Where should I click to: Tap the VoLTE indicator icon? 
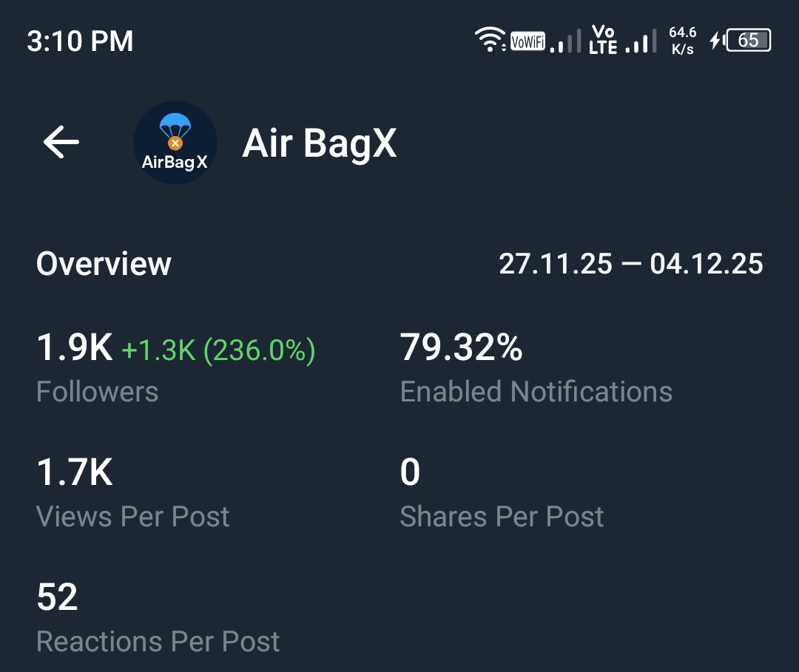coord(604,41)
